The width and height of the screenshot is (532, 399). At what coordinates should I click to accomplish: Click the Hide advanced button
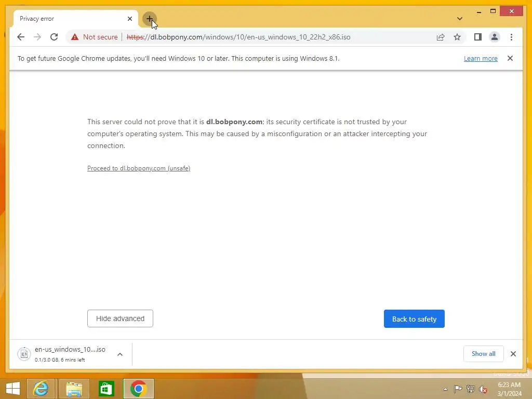(120, 318)
